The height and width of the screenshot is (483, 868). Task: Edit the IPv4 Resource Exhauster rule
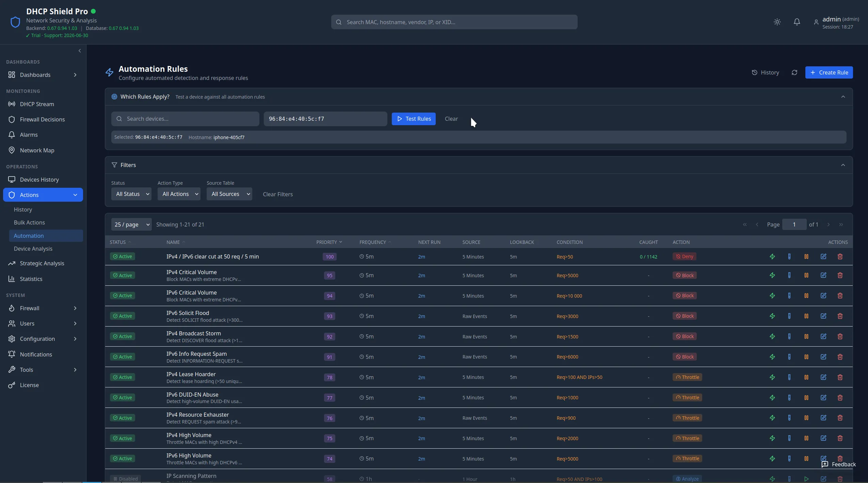(x=823, y=418)
